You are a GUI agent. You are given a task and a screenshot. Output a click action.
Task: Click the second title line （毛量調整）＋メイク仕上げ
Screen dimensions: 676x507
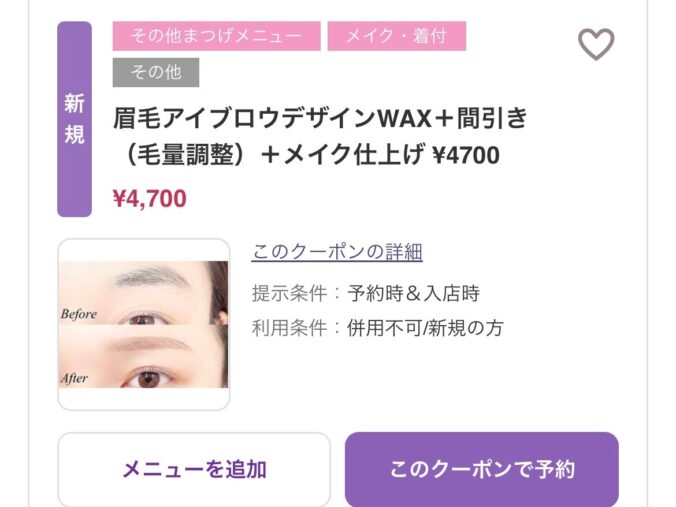tap(271, 155)
